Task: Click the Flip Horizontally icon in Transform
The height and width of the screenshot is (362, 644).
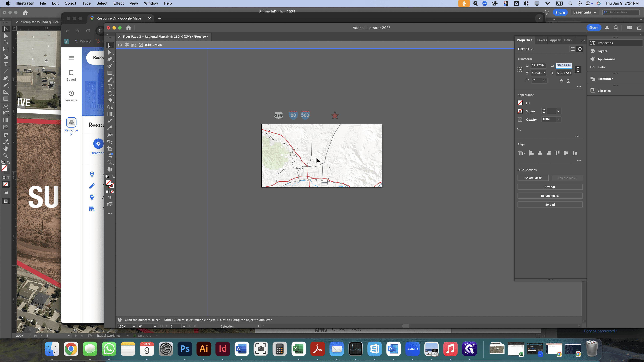Action: click(561, 81)
